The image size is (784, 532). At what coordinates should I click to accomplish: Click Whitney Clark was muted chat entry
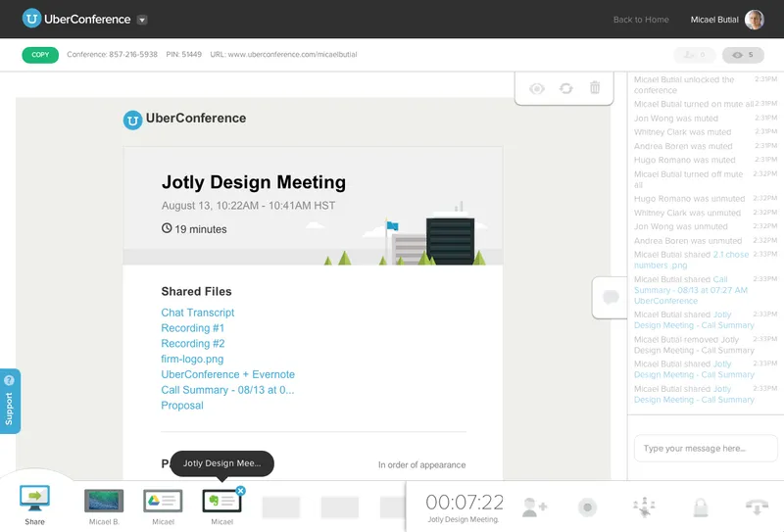pos(682,132)
